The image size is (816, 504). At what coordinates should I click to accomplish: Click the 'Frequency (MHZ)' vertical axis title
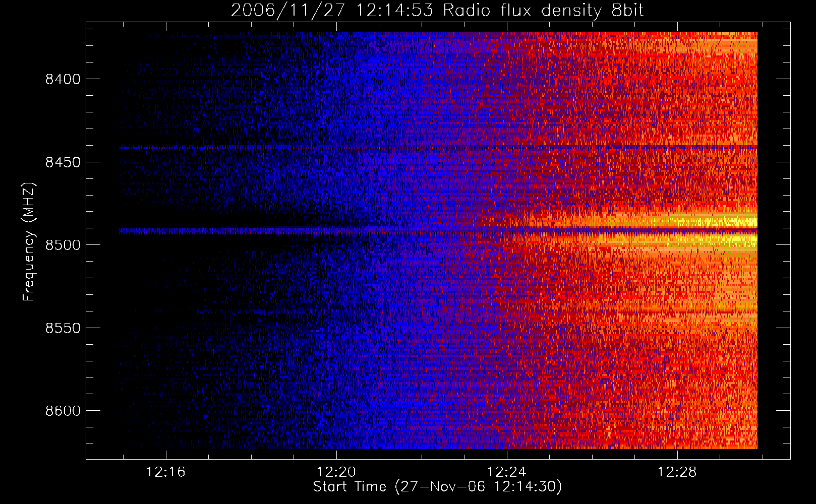coord(29,242)
